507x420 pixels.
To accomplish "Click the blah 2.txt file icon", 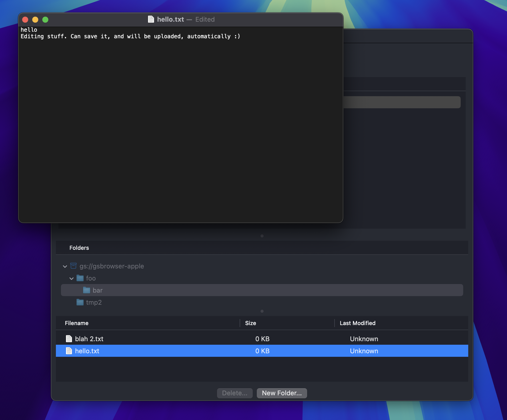I will [69, 339].
